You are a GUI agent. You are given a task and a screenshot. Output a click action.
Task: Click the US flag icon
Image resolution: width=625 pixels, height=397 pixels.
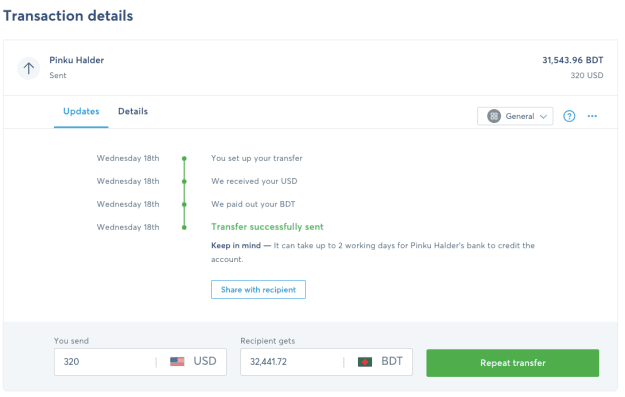[177, 362]
